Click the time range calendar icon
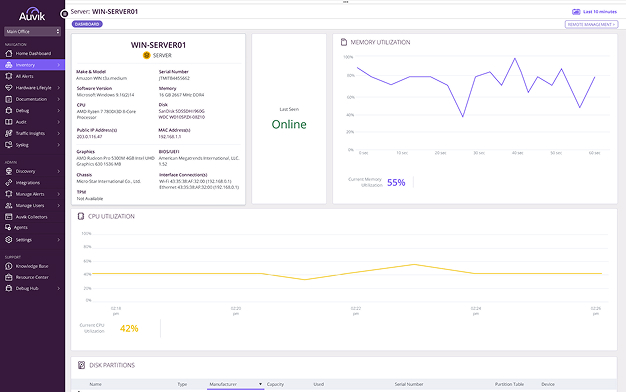 click(x=576, y=12)
